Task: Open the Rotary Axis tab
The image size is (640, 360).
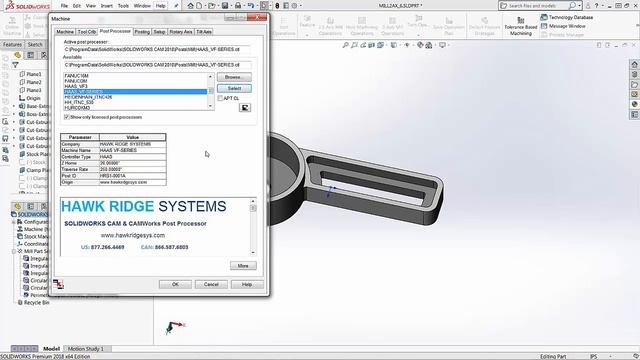Action: coord(181,31)
